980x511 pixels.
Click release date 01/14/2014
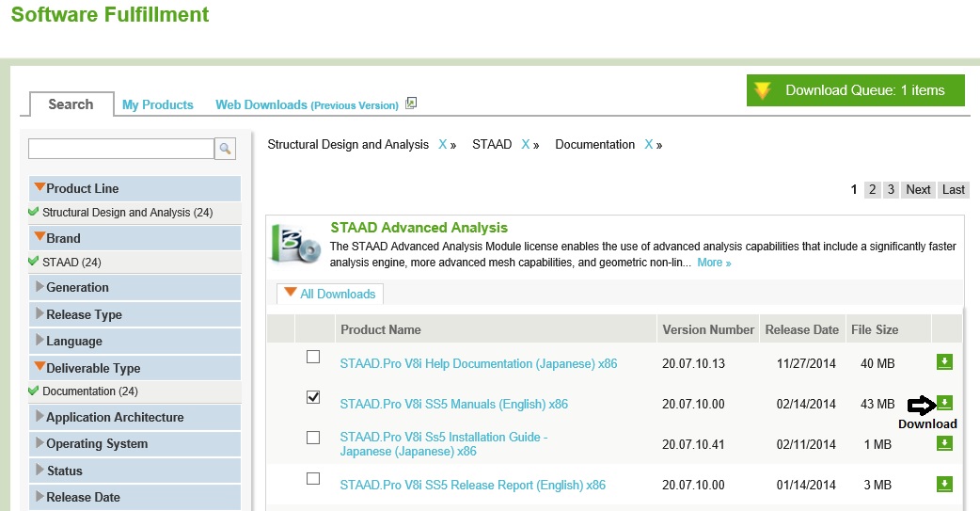pos(806,485)
